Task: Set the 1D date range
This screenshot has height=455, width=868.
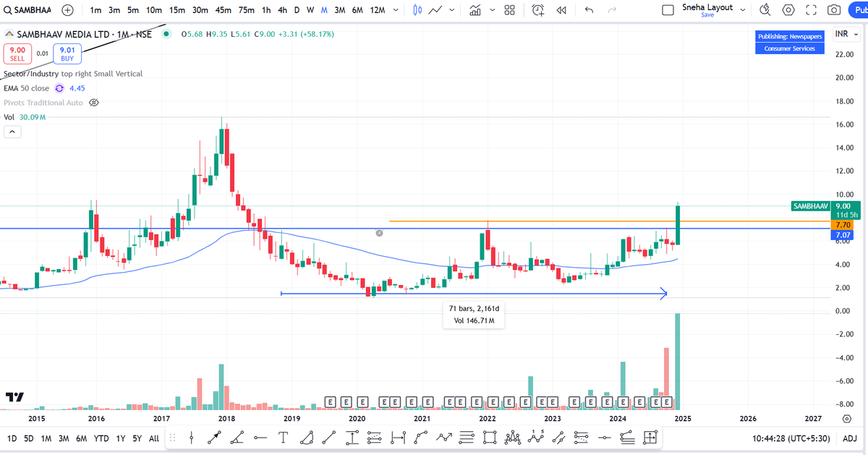Action: [12, 438]
